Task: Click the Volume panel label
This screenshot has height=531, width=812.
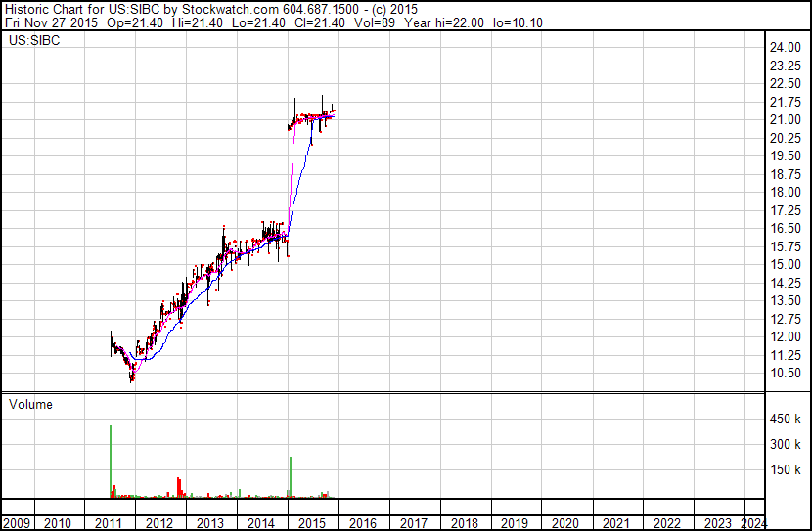Action: (30, 404)
